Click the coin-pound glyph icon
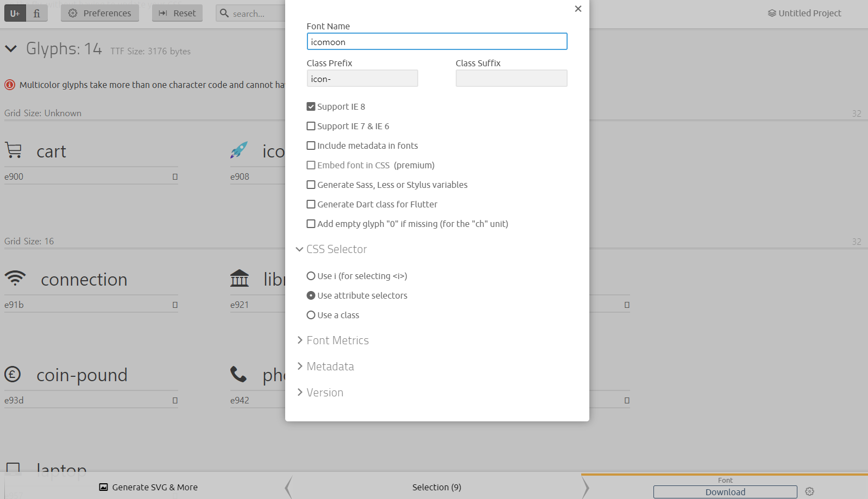 12,374
